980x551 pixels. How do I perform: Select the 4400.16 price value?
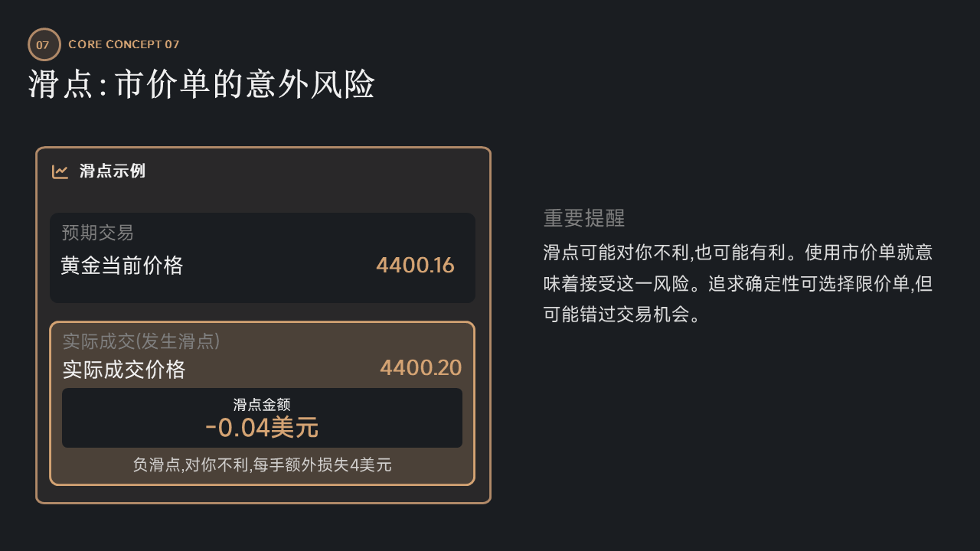(415, 266)
